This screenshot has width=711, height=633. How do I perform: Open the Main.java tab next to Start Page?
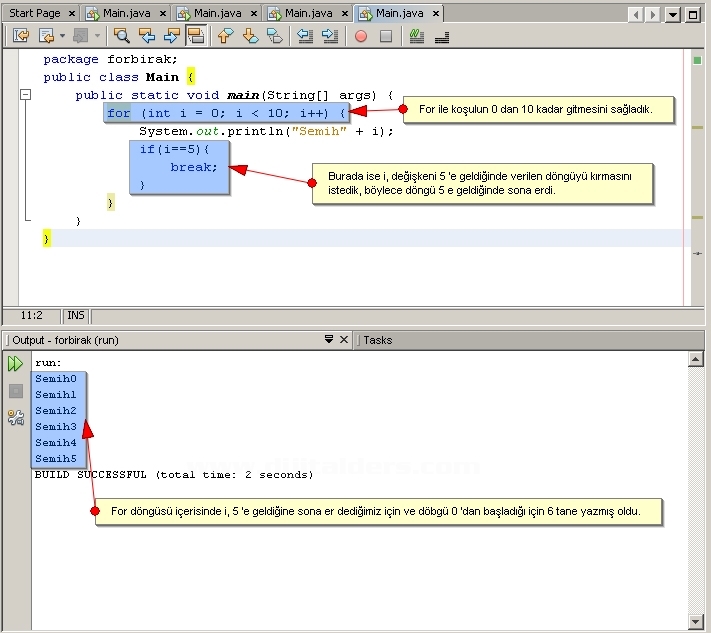point(127,13)
